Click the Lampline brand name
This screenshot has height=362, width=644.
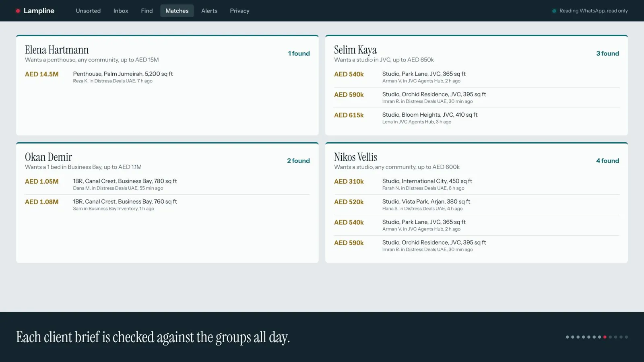tap(39, 11)
